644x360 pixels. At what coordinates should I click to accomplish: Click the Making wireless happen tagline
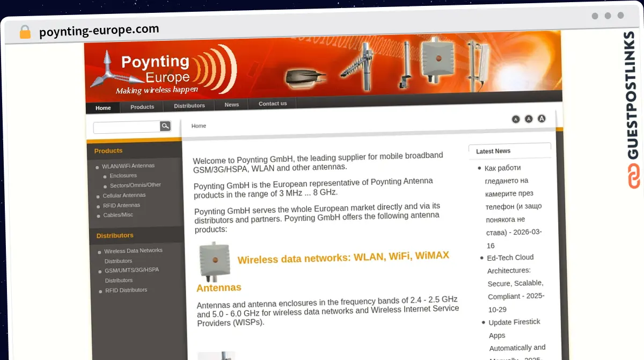click(x=157, y=90)
